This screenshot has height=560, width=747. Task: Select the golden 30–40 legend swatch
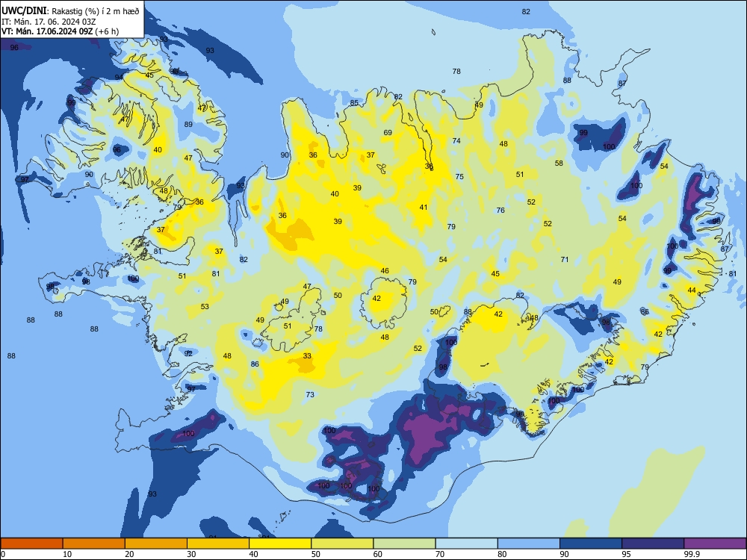click(218, 544)
